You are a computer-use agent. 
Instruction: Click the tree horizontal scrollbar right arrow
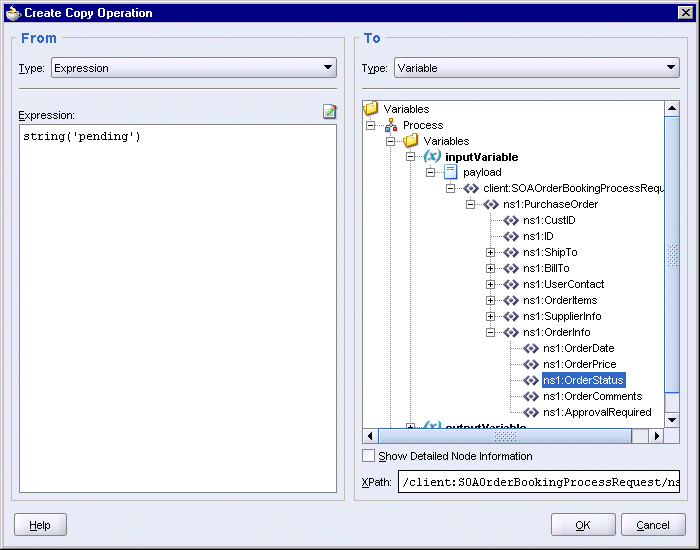click(x=656, y=436)
